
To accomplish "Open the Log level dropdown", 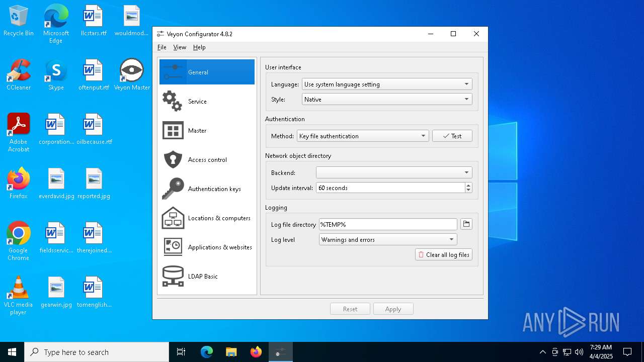I will (388, 240).
